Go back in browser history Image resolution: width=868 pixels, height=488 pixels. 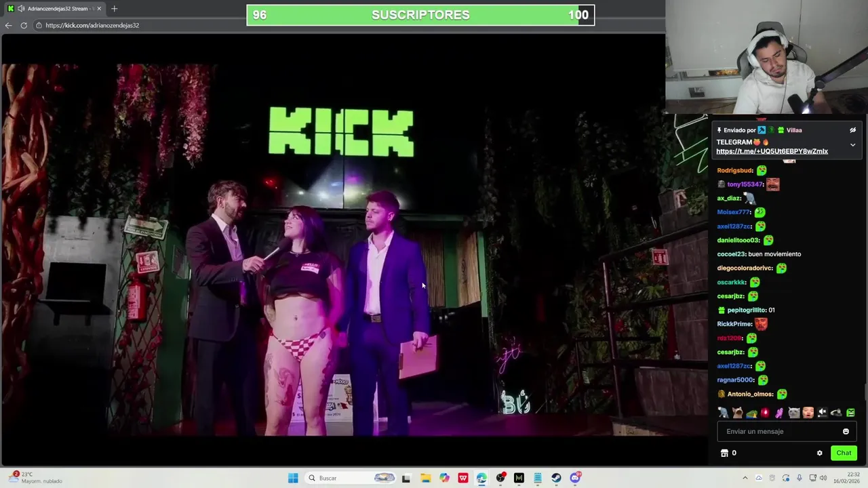[x=8, y=25]
